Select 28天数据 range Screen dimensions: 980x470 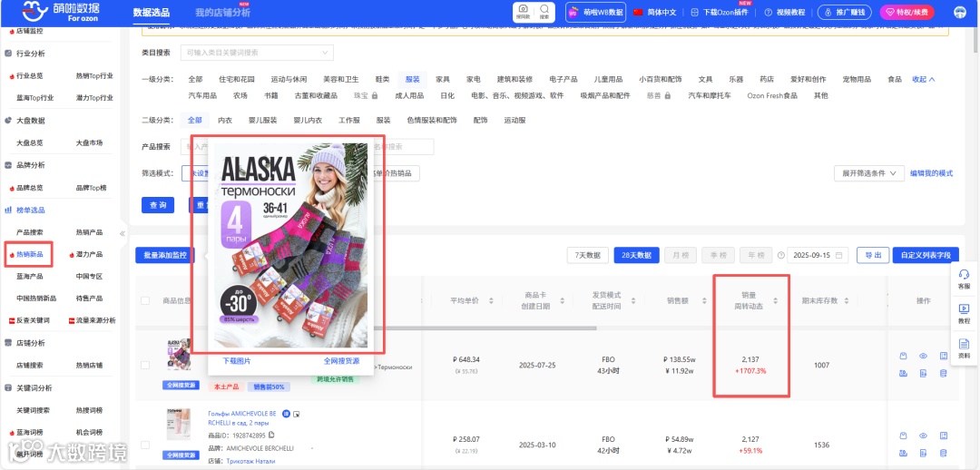pyautogui.click(x=636, y=255)
